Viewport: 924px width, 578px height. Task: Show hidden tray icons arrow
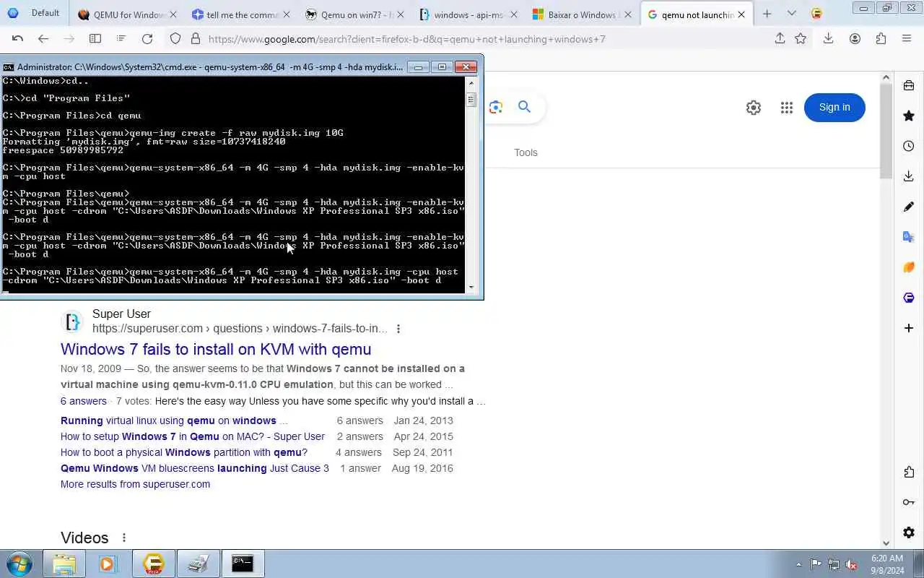(798, 564)
